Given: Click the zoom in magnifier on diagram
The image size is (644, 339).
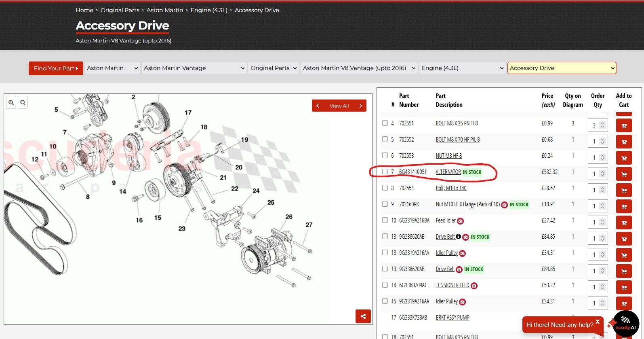Looking at the screenshot, I should pos(11,103).
